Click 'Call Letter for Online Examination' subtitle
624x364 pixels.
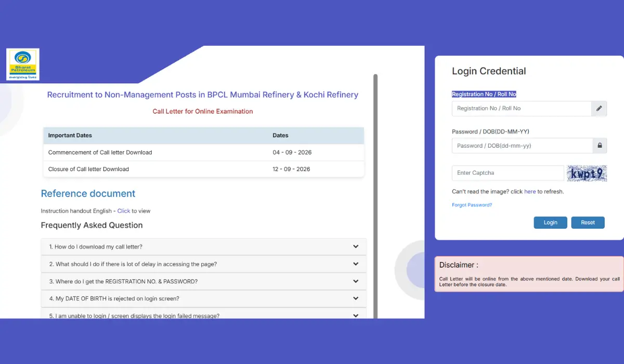point(203,111)
